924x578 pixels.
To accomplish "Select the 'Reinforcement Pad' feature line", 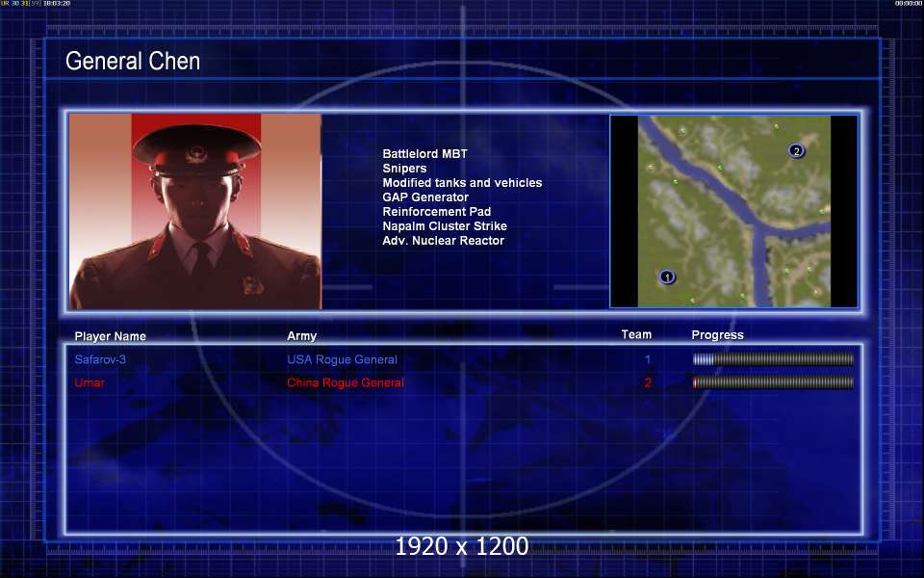I will pos(437,212).
